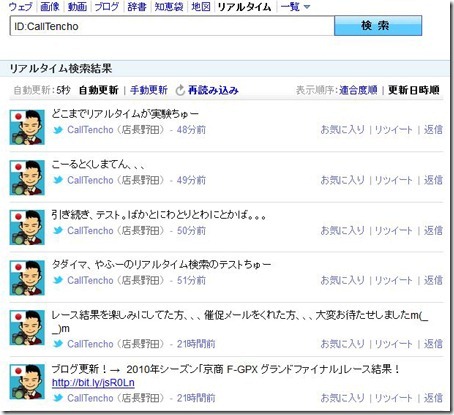Sort results by 更新日時順
Screen dimensions: 454x415
pos(414,90)
